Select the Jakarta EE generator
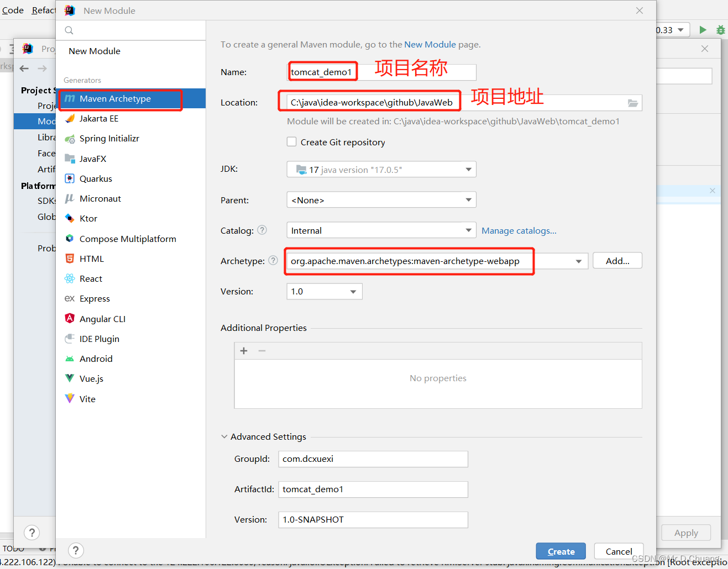Viewport: 728px width, 569px height. 131,119
